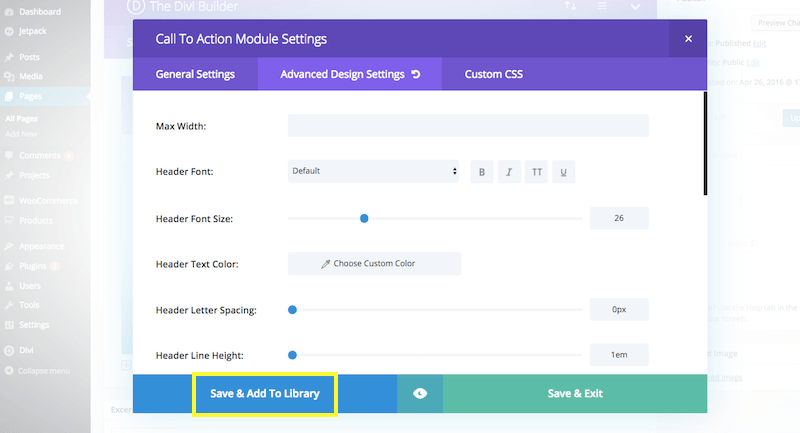Click the Header Letter Spacing slider handle

(292, 310)
